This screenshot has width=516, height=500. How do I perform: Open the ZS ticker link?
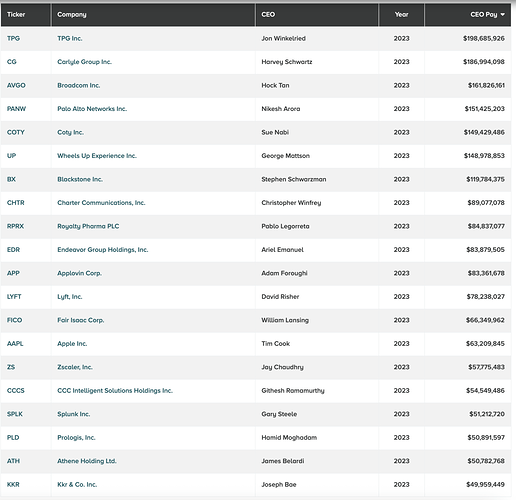(x=11, y=367)
